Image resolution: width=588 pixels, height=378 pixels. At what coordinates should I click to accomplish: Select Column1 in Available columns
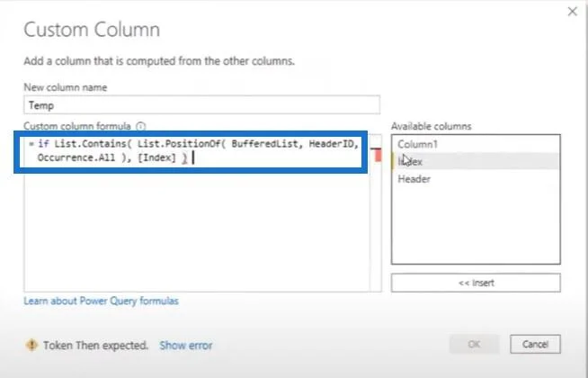tap(476, 144)
